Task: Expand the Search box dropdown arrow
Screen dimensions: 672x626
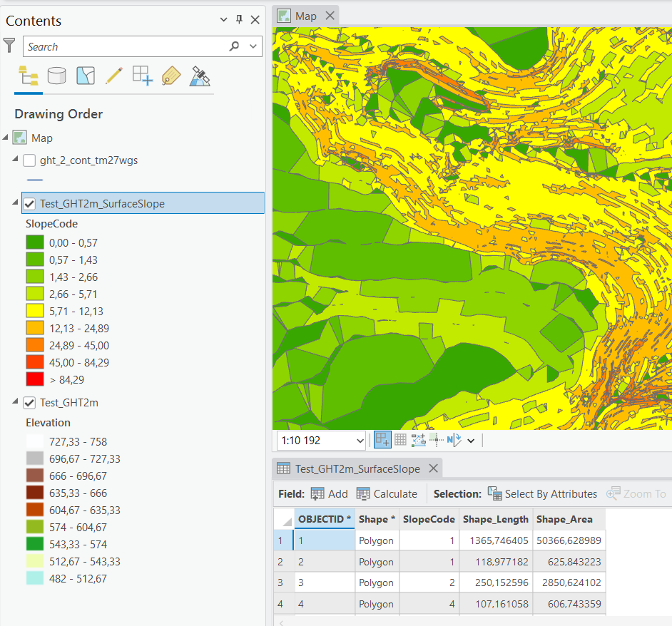Action: (x=254, y=46)
